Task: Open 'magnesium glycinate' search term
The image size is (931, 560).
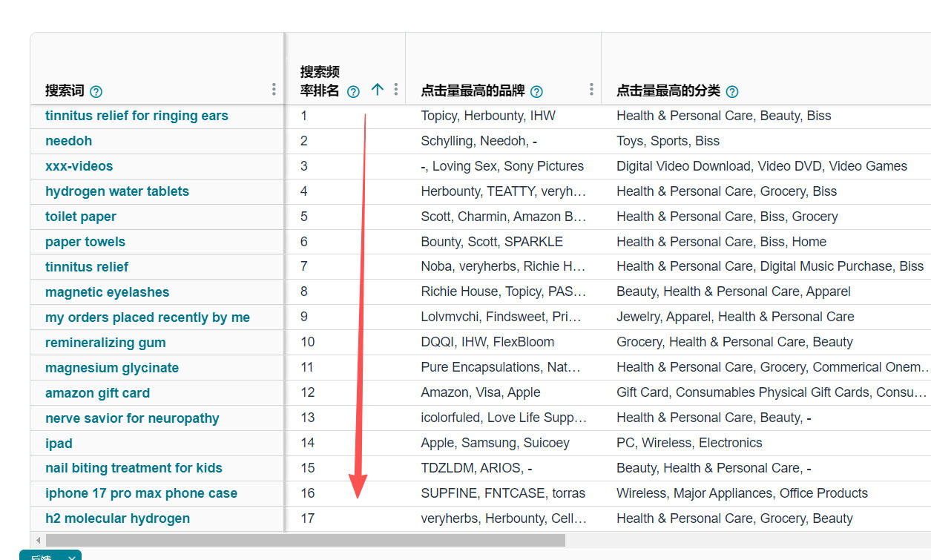Action: 112,368
